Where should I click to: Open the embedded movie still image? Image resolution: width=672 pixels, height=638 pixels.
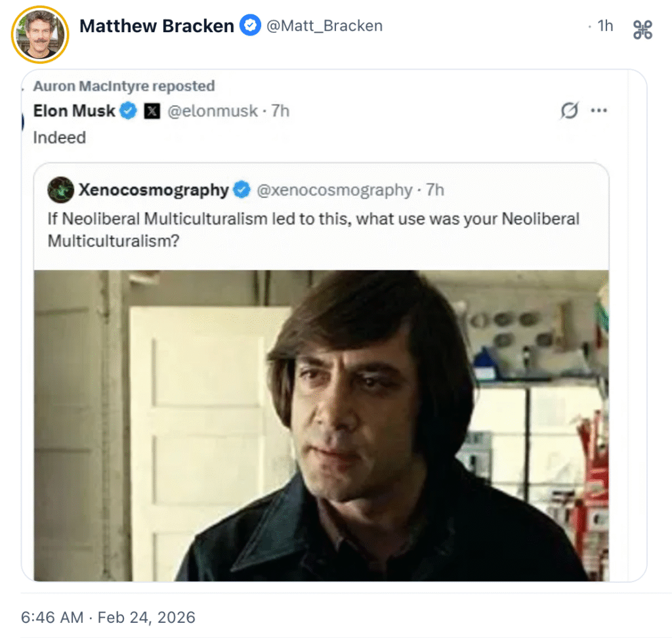point(321,425)
